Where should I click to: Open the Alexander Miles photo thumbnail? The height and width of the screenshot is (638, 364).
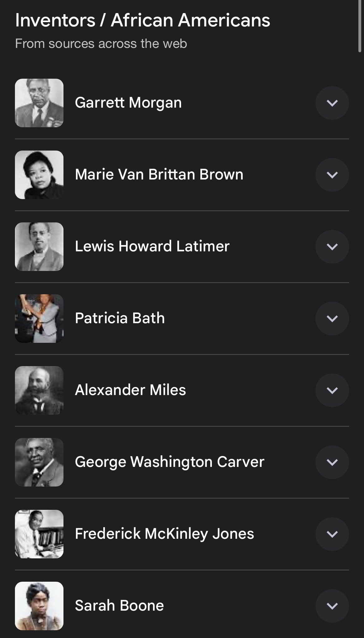(39, 390)
